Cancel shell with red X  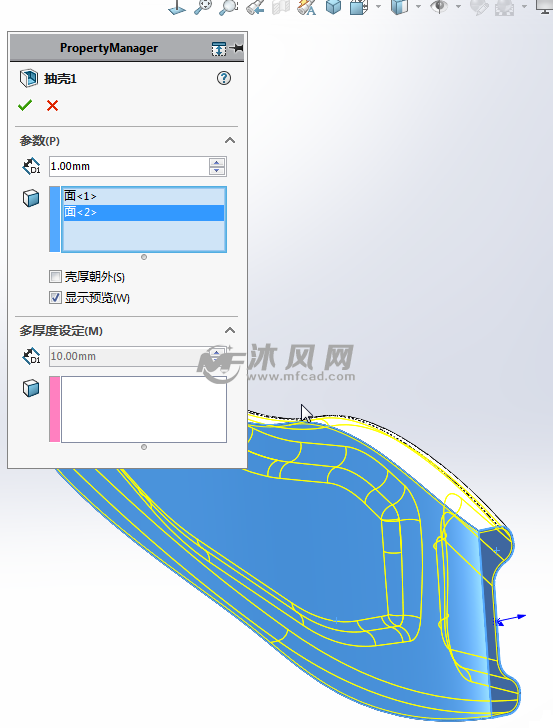click(x=52, y=105)
